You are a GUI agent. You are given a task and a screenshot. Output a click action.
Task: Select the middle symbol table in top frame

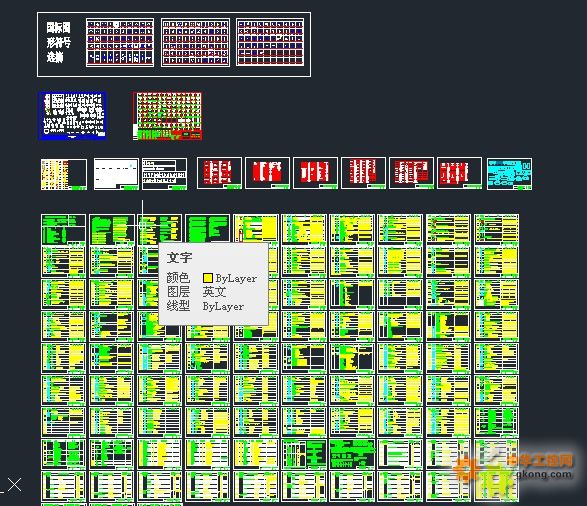195,43
